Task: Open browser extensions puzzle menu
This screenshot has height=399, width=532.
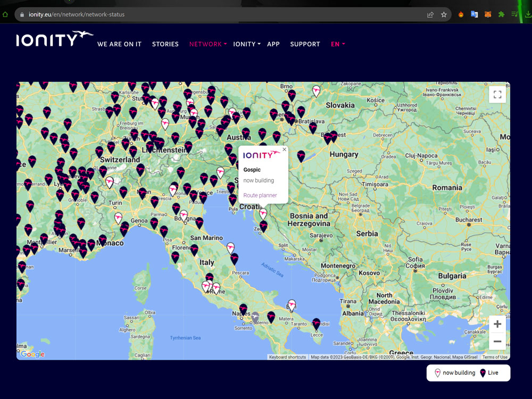Action: [x=501, y=15]
